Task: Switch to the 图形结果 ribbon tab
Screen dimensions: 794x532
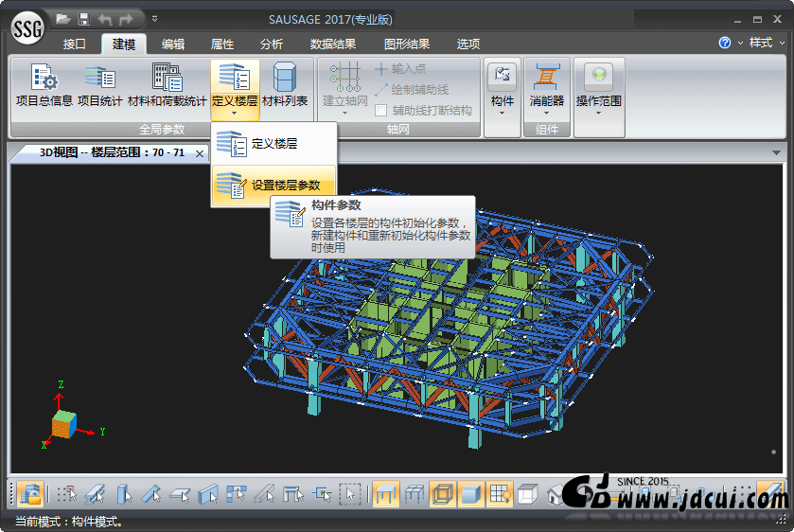Action: coord(407,44)
